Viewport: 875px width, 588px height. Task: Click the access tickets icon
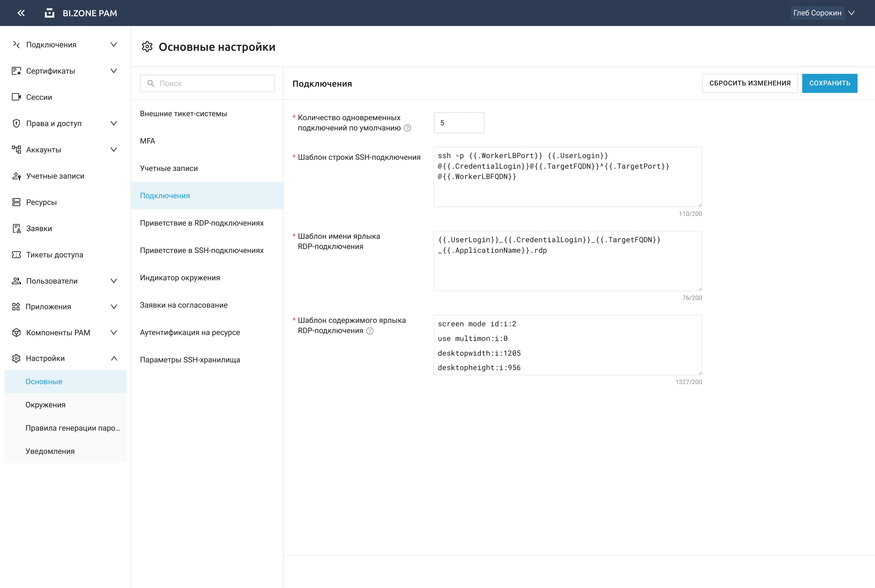16,255
